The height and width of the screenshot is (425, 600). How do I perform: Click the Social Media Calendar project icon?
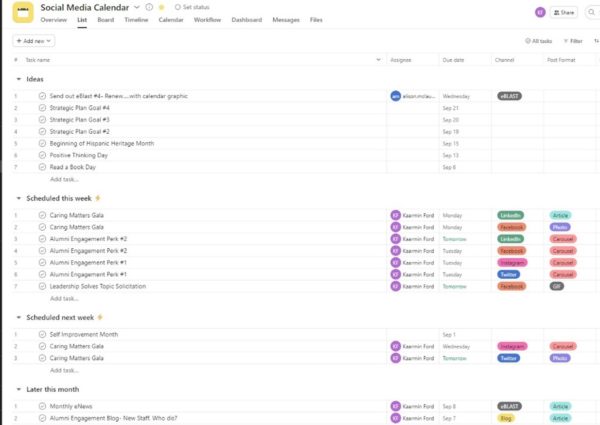22,12
